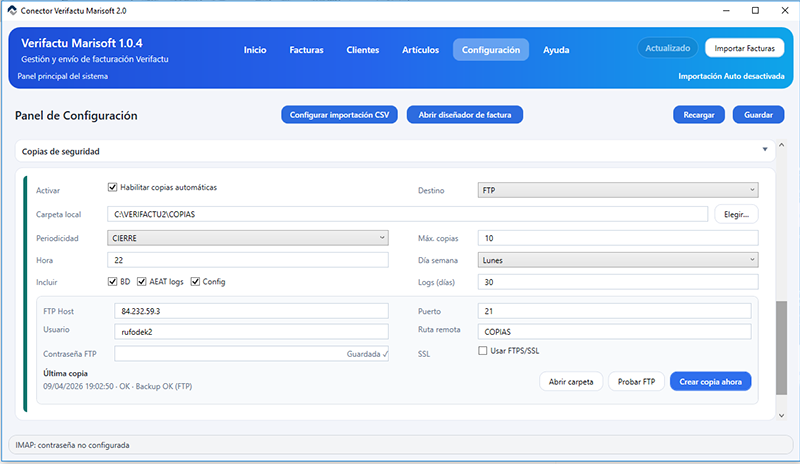This screenshot has width=800, height=464.
Task: Open the Inicio tab
Action: click(255, 50)
